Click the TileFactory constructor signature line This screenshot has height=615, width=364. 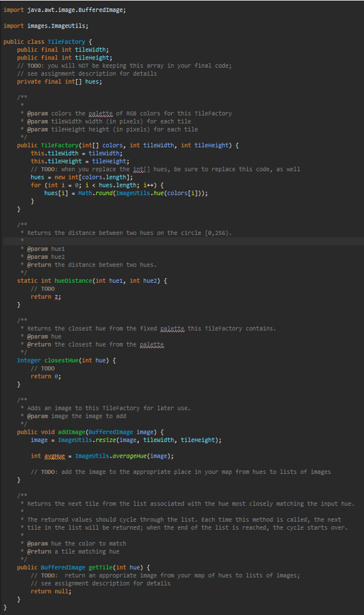(x=128, y=145)
